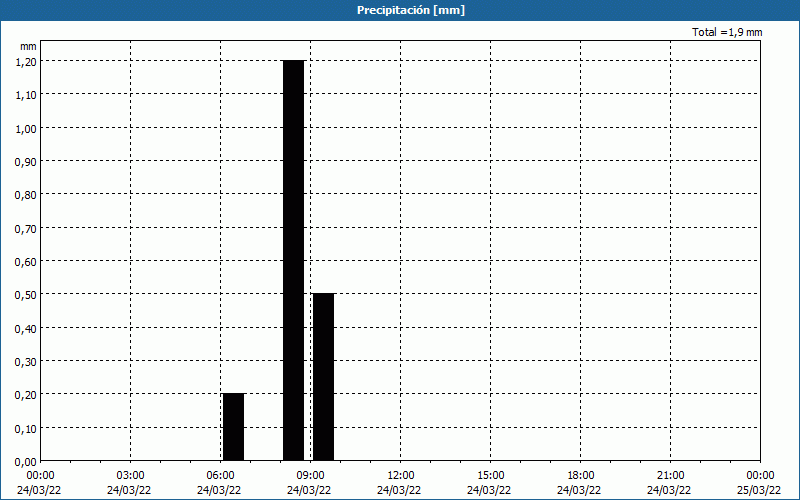Click the 0,20 mm precipitation bar

[234, 427]
